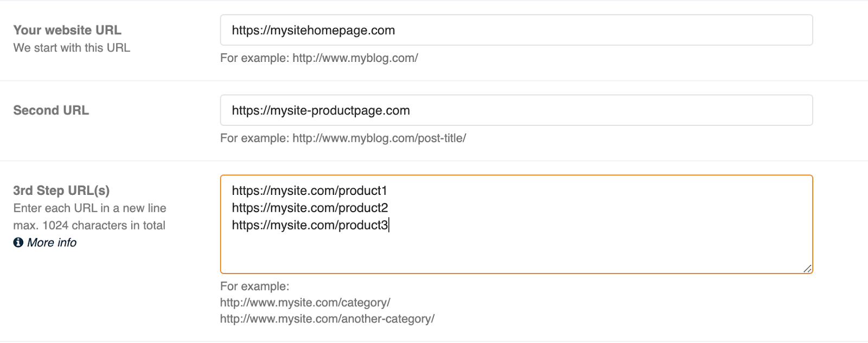Click the info circle icon beside More info
This screenshot has width=868, height=343.
(x=18, y=243)
